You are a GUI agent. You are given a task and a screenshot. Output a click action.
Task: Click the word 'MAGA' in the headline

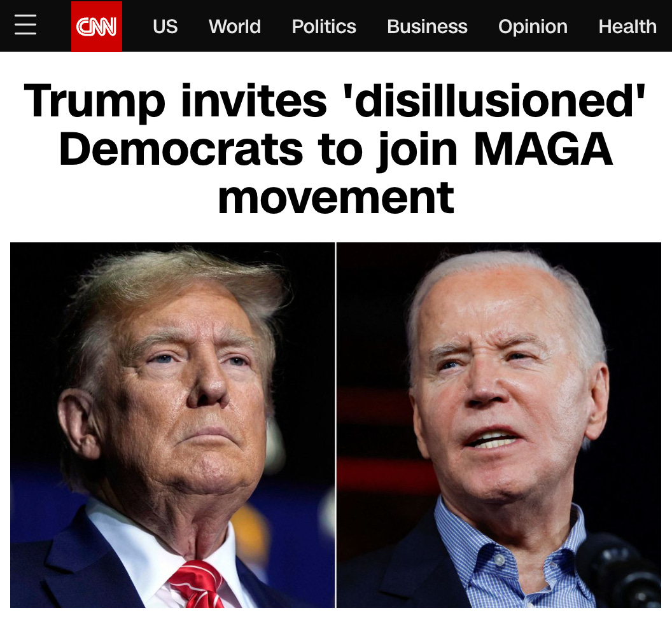(543, 149)
